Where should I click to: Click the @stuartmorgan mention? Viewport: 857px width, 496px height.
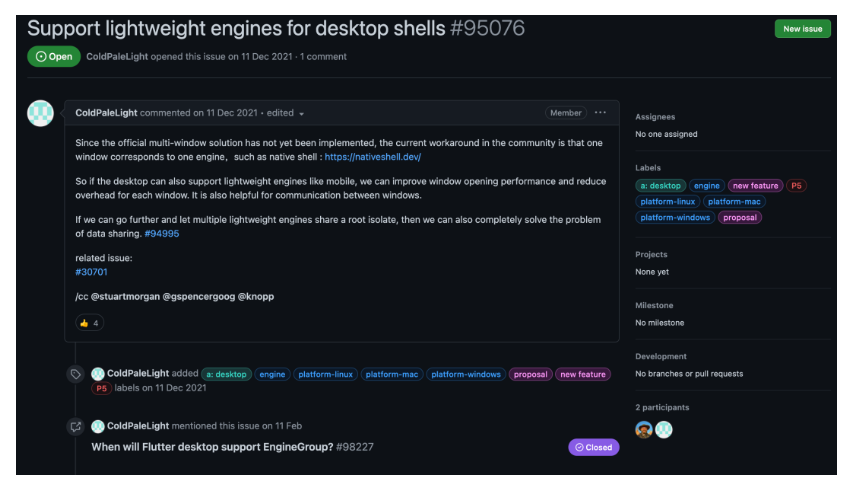(x=125, y=296)
